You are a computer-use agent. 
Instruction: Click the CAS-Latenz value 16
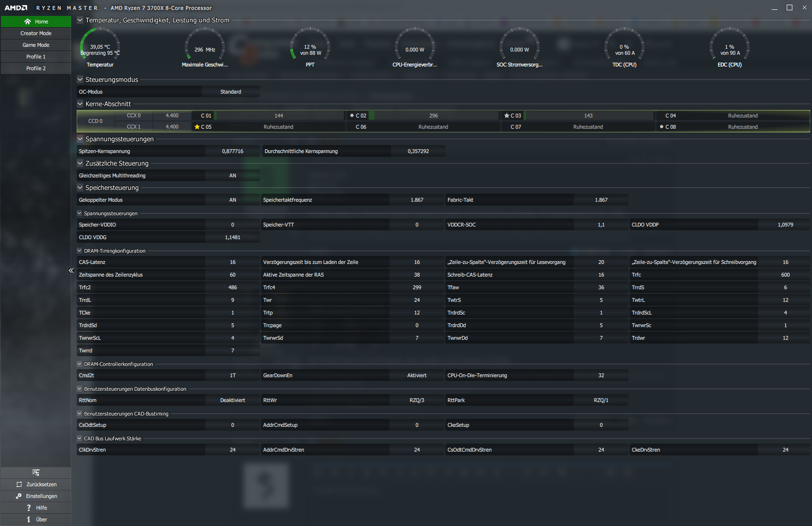pos(232,262)
